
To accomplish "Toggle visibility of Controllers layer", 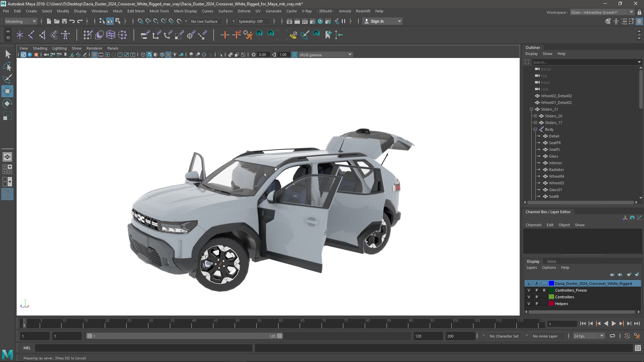I will (529, 297).
